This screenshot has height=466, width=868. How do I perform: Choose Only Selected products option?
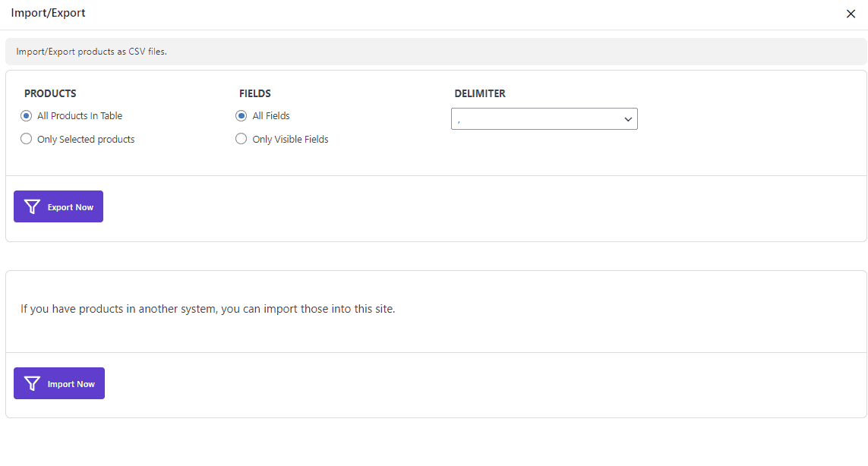click(26, 139)
